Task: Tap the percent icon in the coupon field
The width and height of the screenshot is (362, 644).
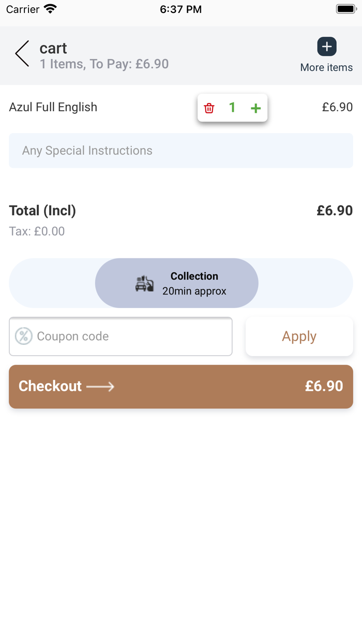Action: coord(23,336)
